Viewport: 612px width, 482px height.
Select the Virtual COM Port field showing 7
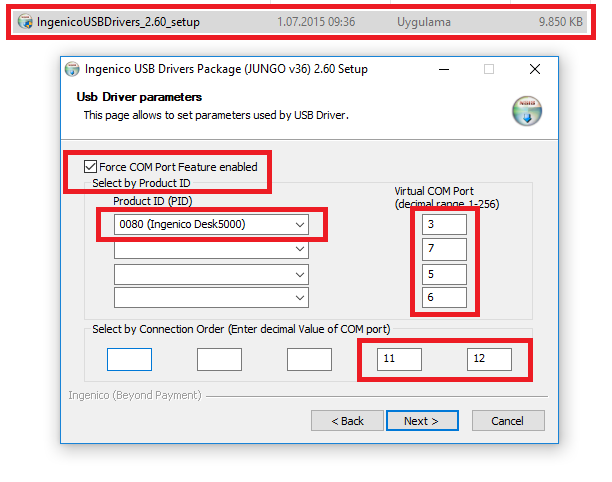[444, 249]
